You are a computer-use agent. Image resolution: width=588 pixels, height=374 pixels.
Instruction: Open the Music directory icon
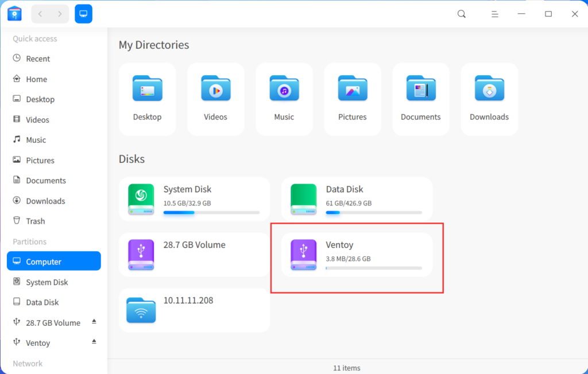pyautogui.click(x=284, y=89)
